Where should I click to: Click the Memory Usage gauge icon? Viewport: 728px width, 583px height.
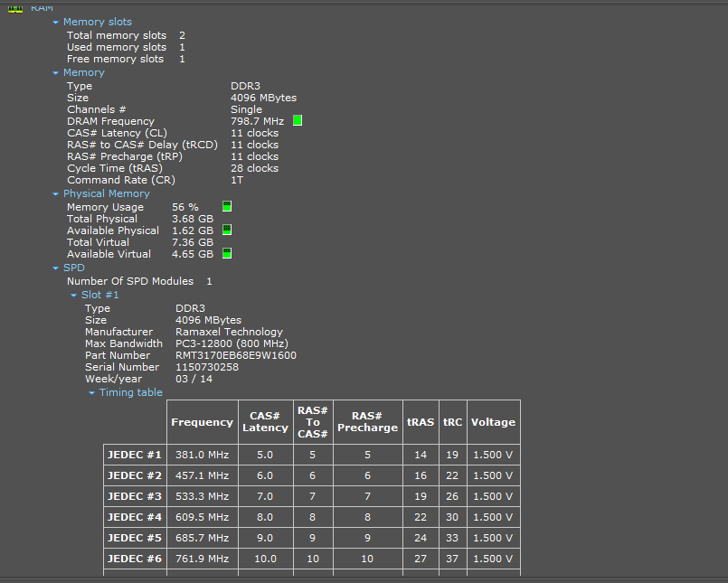227,207
